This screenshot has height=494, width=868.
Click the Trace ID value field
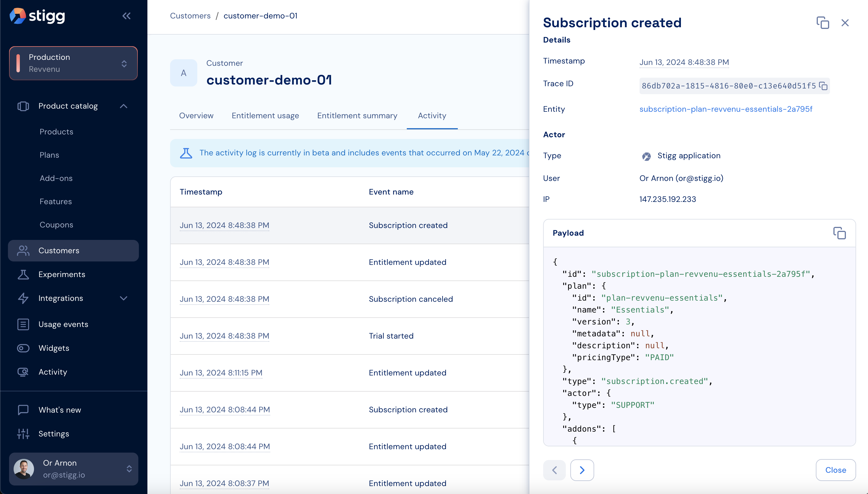pos(734,86)
